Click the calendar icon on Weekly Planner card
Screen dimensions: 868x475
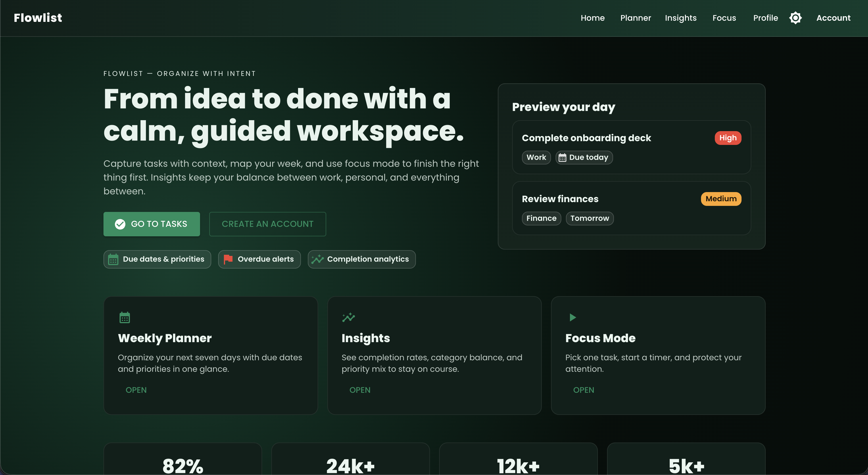(x=125, y=317)
